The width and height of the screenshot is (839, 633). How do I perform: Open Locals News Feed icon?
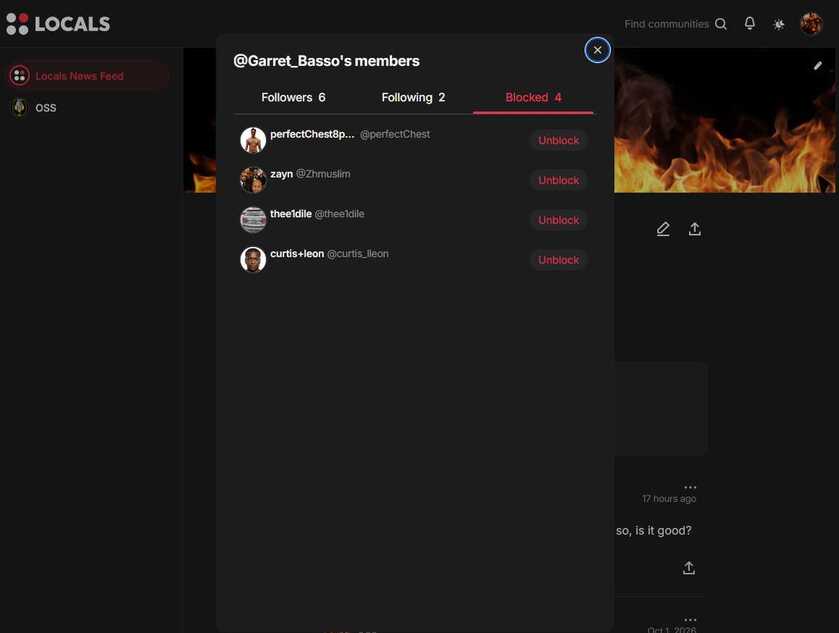click(19, 75)
